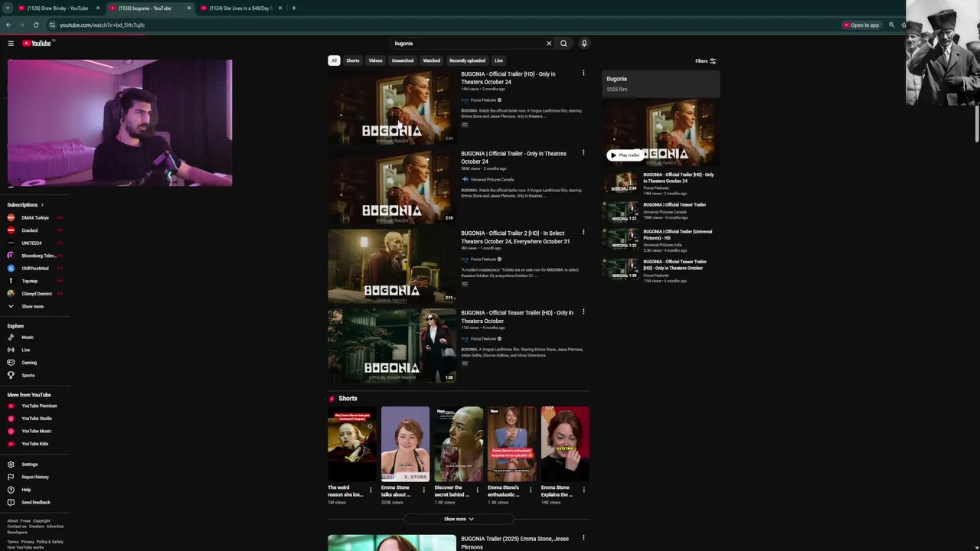980x551 pixels.
Task: Open the Universal Pictures Canada trailer thumbnail
Action: tap(392, 187)
